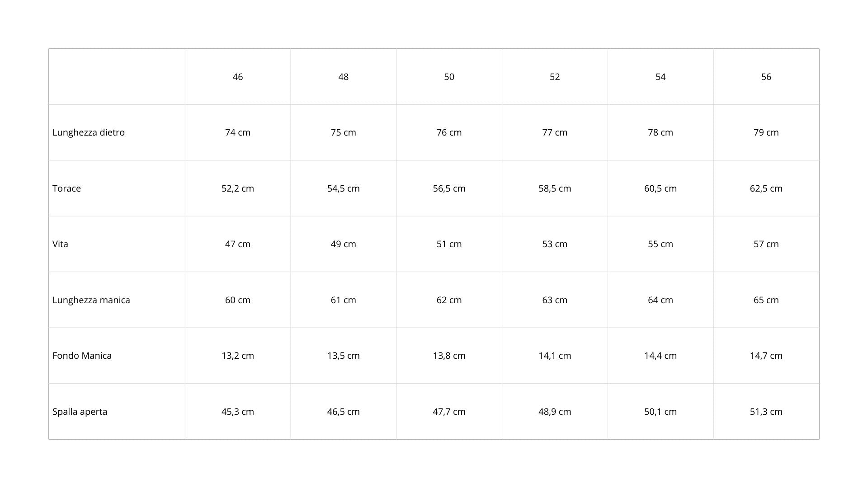Viewport: 868px width, 488px height.
Task: Click the 62,5 cm Torace cell
Action: coord(766,188)
